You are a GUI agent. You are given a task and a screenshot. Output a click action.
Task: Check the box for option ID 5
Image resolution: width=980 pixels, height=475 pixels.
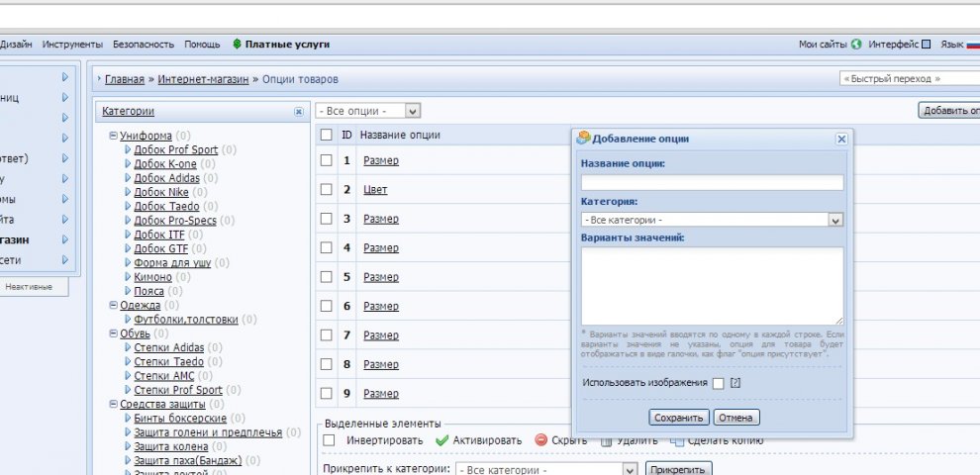pyautogui.click(x=327, y=277)
